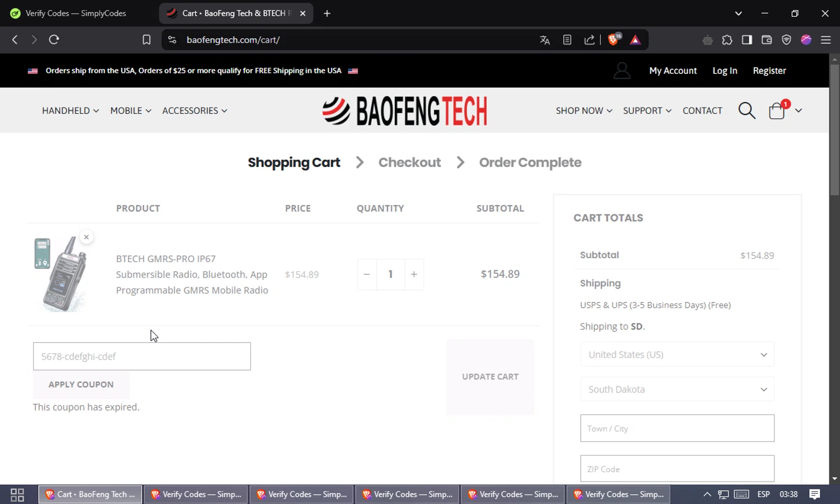The image size is (840, 504).
Task: Decrease quantity with minus button
Action: [367, 274]
